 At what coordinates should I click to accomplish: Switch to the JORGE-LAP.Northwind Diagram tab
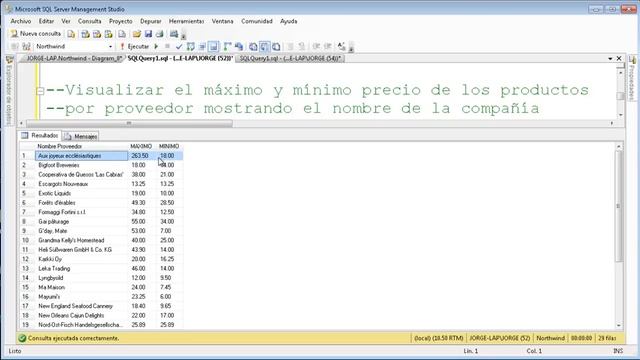click(x=74, y=58)
